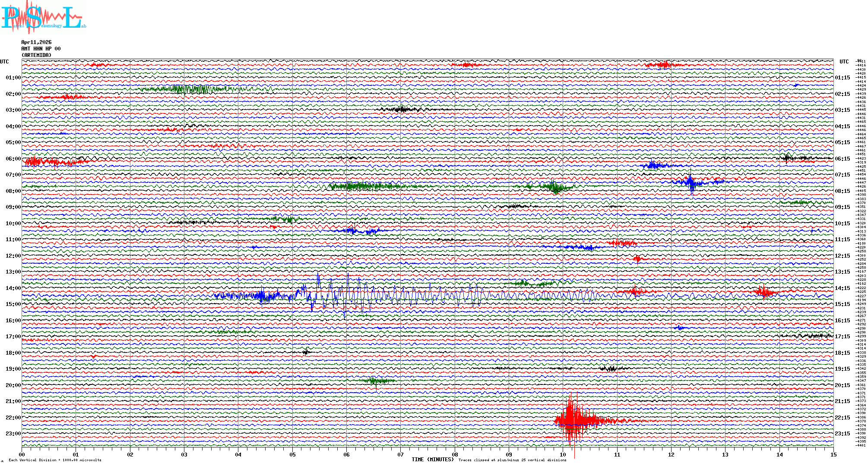
Task: Click the green tremor burst in 01:30 row
Action: [x=190, y=89]
